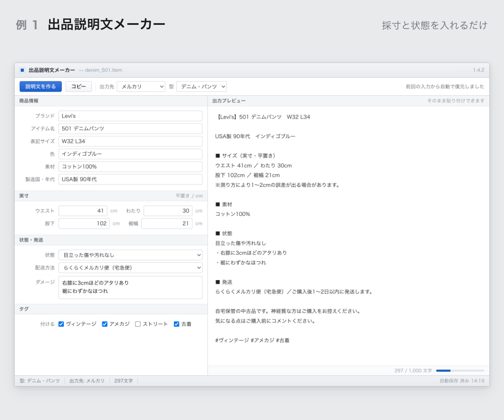Click the version number 1.4.2
Image resolution: width=504 pixels, height=420 pixels.
click(478, 70)
